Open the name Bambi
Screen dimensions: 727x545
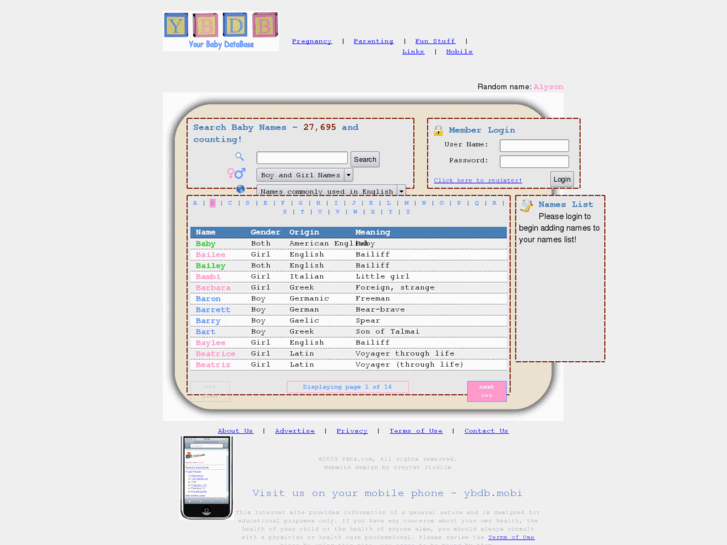click(208, 276)
